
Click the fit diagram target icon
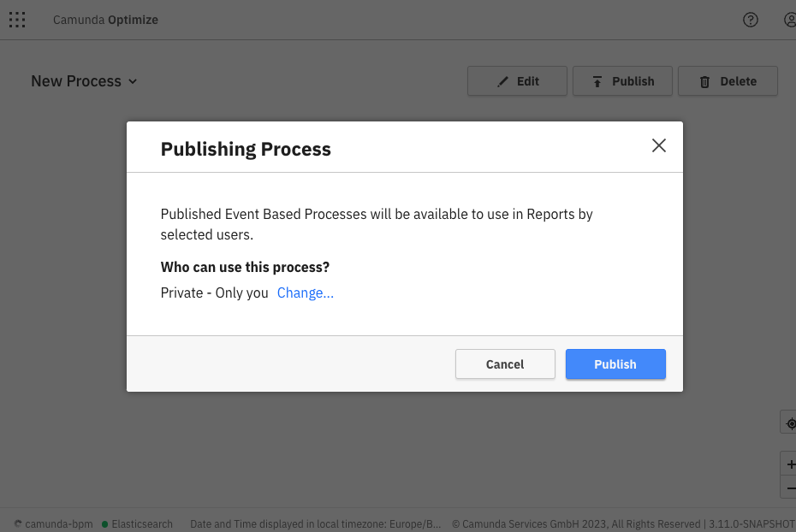coord(790,423)
